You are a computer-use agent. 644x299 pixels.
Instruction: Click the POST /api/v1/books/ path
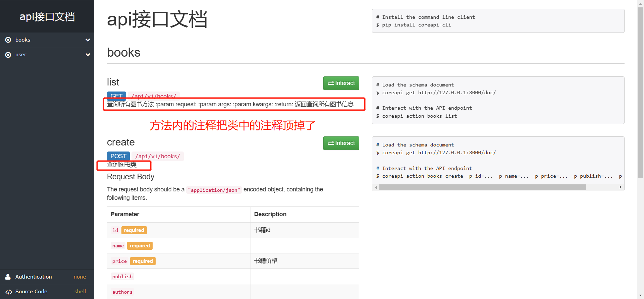[158, 156]
